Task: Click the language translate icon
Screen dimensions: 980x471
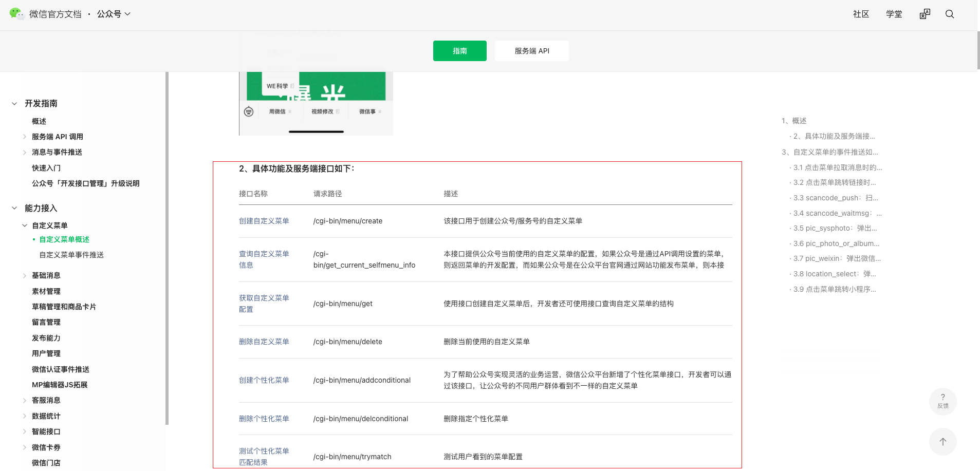Action: [924, 14]
